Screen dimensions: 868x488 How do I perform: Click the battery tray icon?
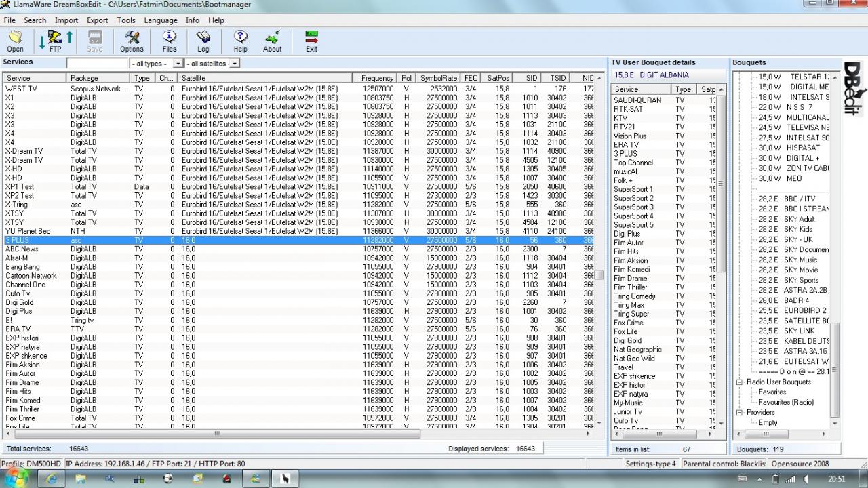click(x=776, y=479)
